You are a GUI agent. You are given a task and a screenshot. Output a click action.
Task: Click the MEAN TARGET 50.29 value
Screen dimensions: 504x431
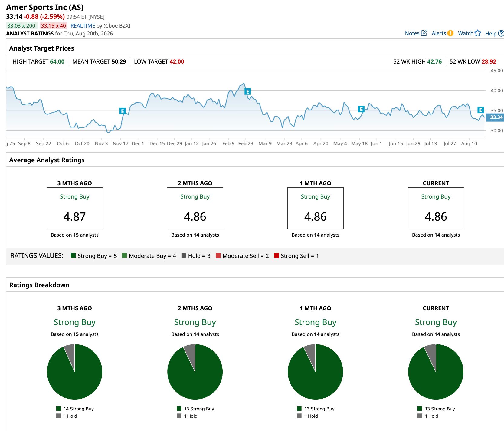tap(119, 61)
